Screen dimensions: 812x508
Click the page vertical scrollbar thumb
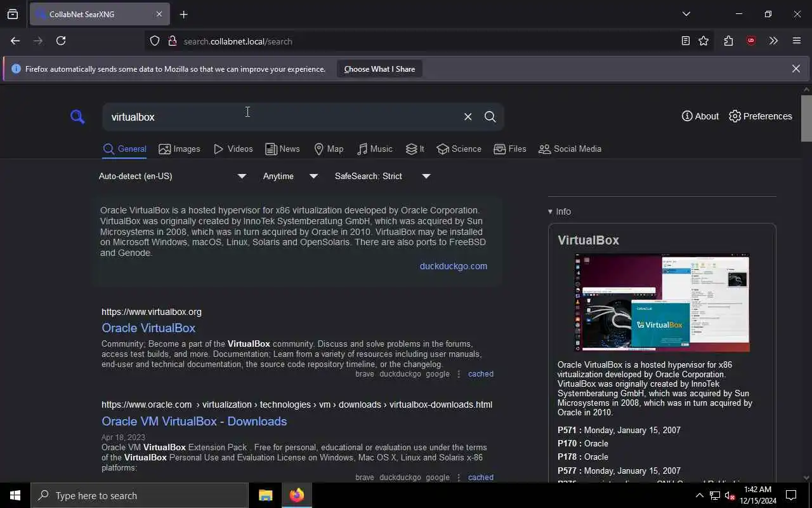806,118
